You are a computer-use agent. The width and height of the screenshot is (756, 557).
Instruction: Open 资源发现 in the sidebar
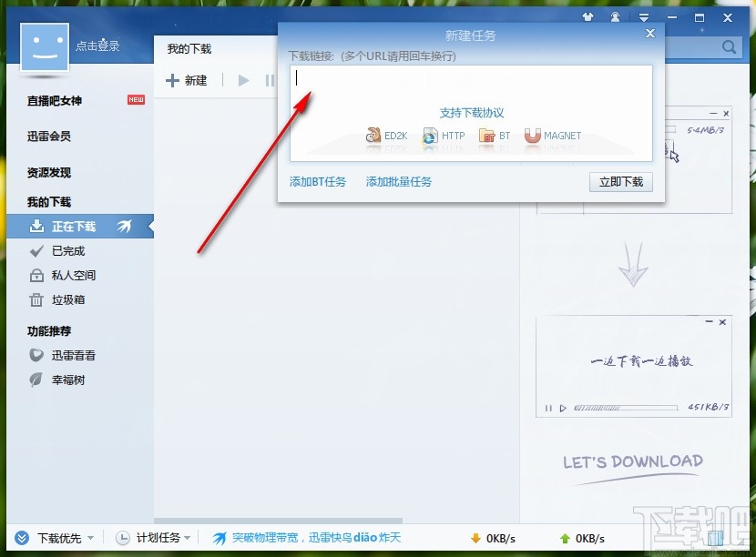pos(48,173)
